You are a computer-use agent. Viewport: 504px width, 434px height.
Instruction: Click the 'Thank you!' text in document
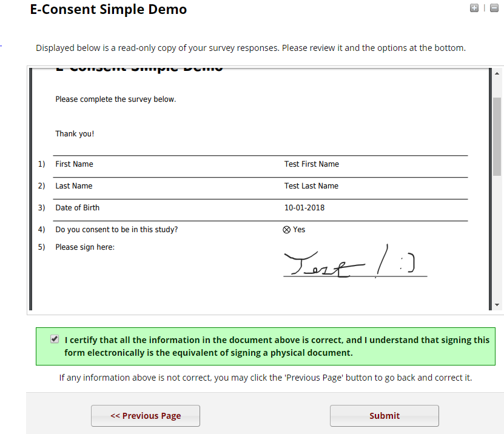click(75, 134)
